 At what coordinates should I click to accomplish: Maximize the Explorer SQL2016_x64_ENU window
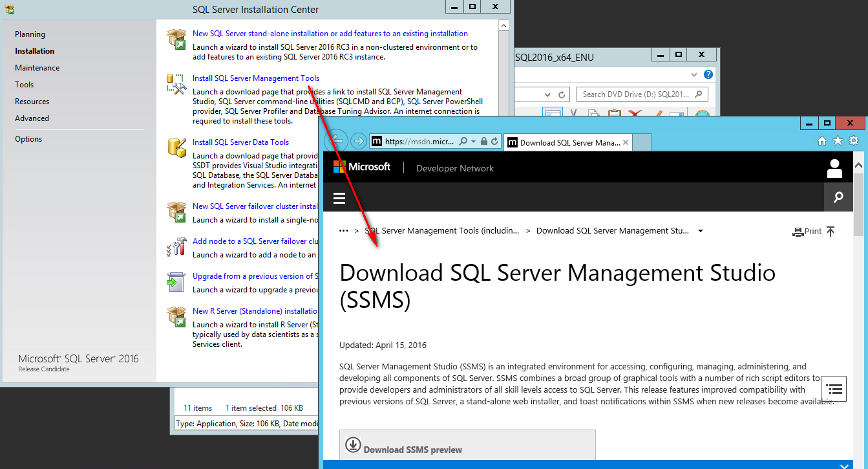pos(678,54)
